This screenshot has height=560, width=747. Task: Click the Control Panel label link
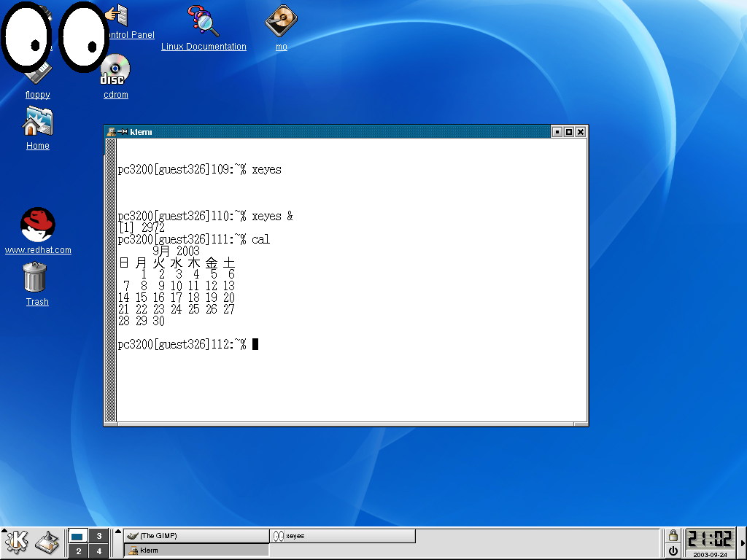131,35
